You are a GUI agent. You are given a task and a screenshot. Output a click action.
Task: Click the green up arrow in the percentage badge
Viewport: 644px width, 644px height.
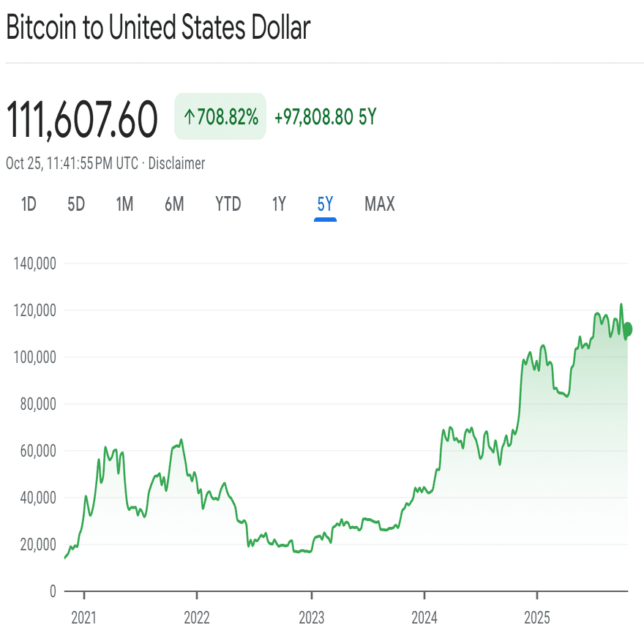click(x=188, y=117)
